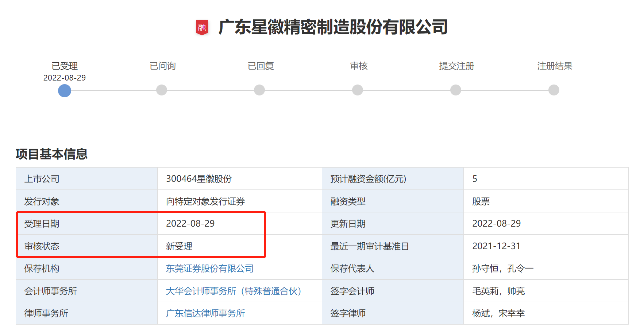Viewport: 644px width, 329px height.
Task: Click the 预计融资金额(亿元) label cell
Action: [x=393, y=179]
